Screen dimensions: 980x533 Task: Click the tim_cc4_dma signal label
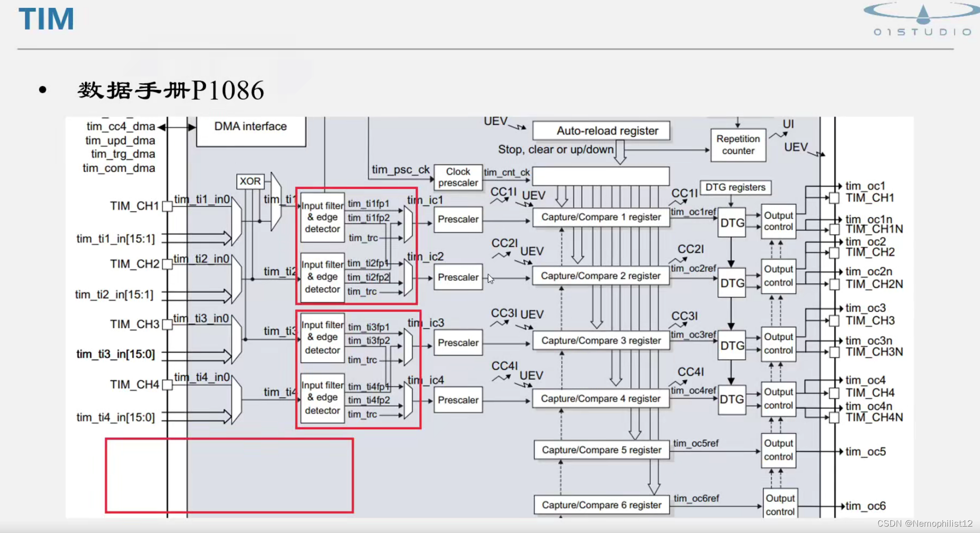tap(121, 126)
